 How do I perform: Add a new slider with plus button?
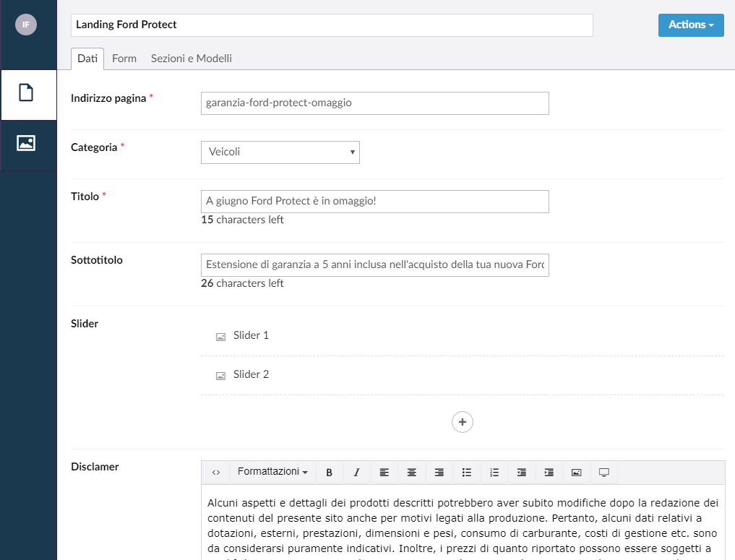click(463, 422)
